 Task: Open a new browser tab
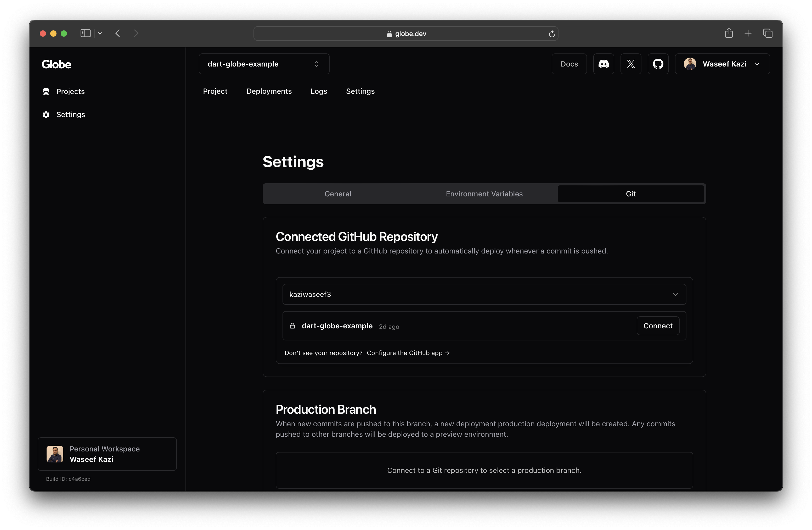pyautogui.click(x=748, y=33)
